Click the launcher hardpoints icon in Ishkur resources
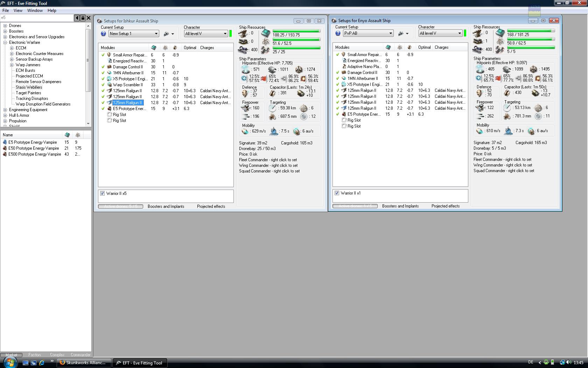The height and width of the screenshot is (368, 588). point(243,41)
